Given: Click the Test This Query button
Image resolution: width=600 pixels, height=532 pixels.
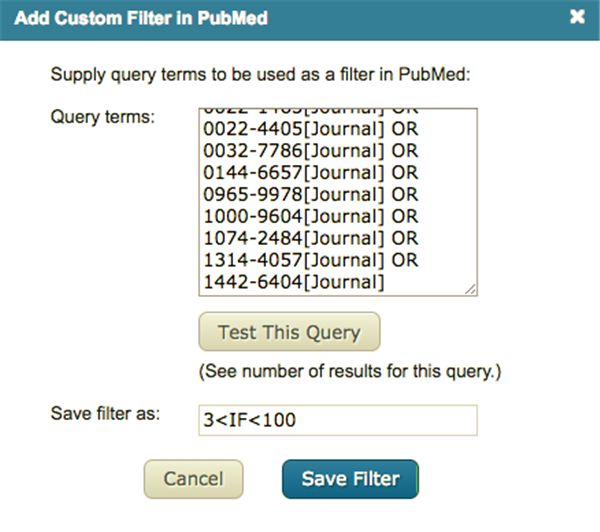Looking at the screenshot, I should pos(289,332).
